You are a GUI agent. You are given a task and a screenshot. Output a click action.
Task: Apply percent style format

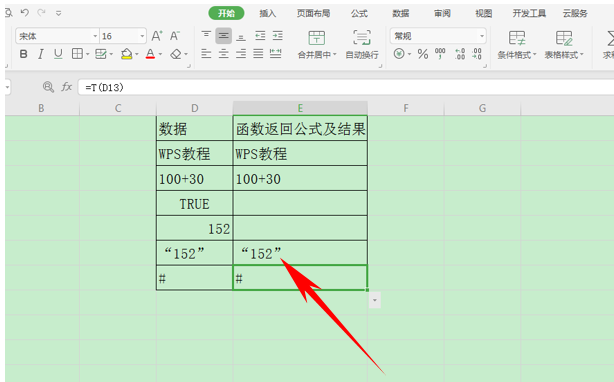(x=423, y=54)
